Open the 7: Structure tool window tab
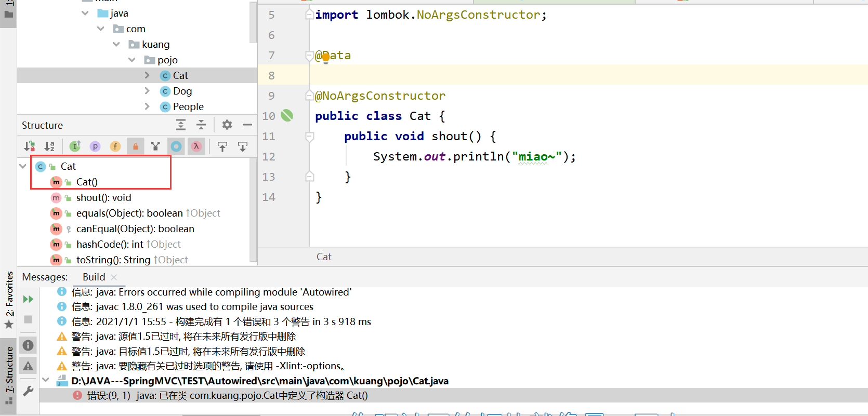 (x=9, y=370)
